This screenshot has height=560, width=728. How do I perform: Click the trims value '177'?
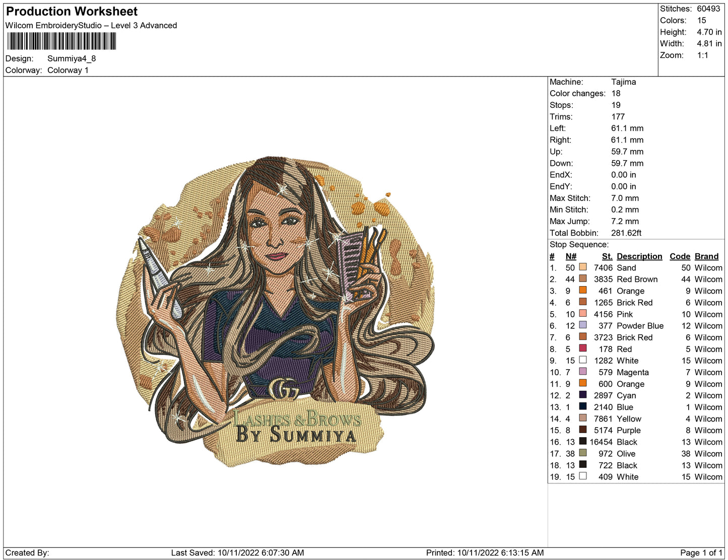pos(618,116)
